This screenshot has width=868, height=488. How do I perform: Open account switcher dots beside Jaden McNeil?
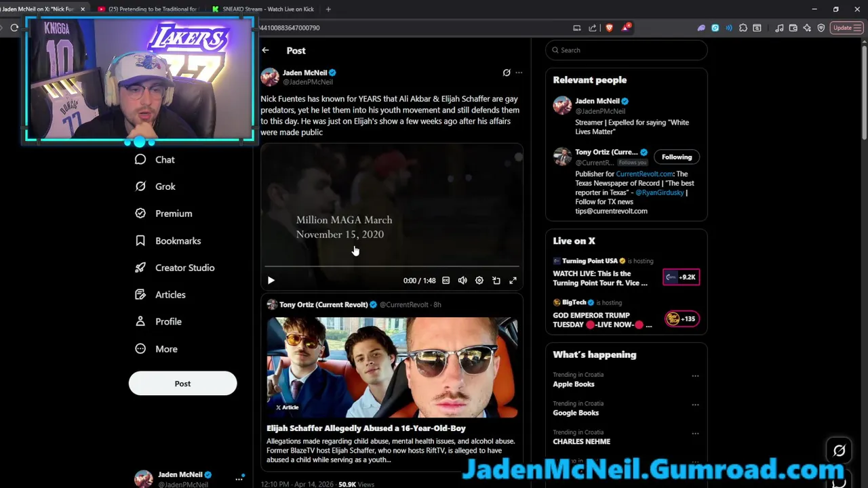click(x=239, y=479)
